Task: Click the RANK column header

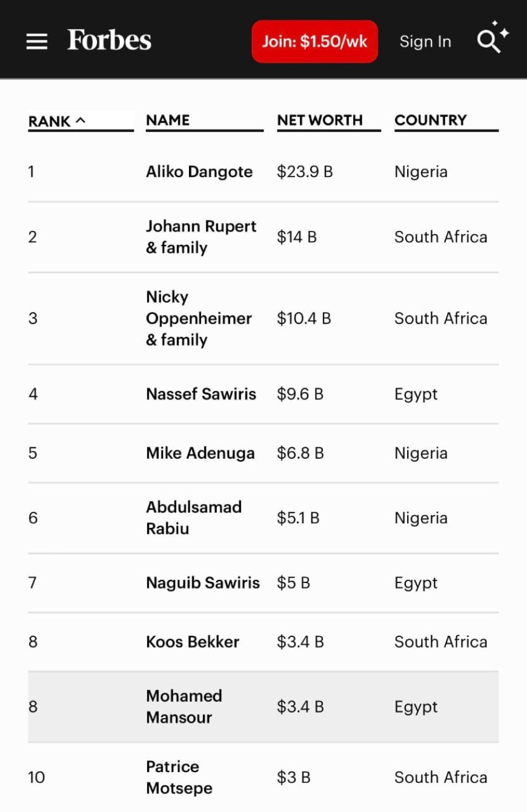Action: 50,121
